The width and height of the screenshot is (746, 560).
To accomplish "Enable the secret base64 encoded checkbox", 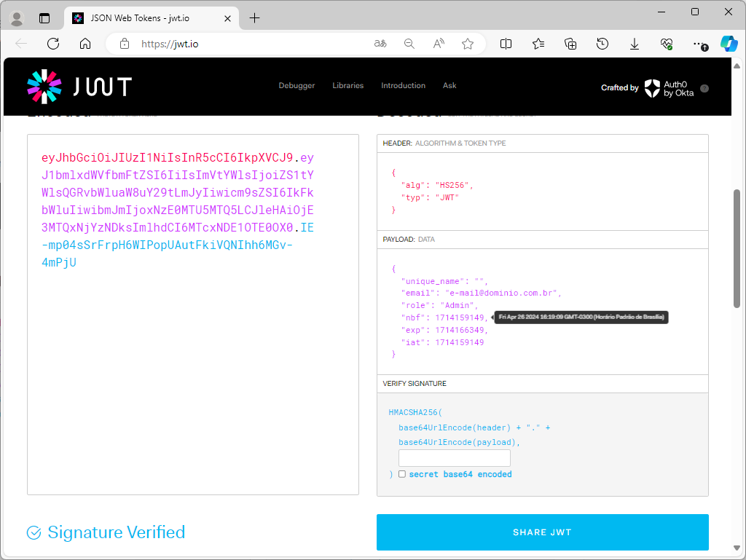I will (402, 474).
